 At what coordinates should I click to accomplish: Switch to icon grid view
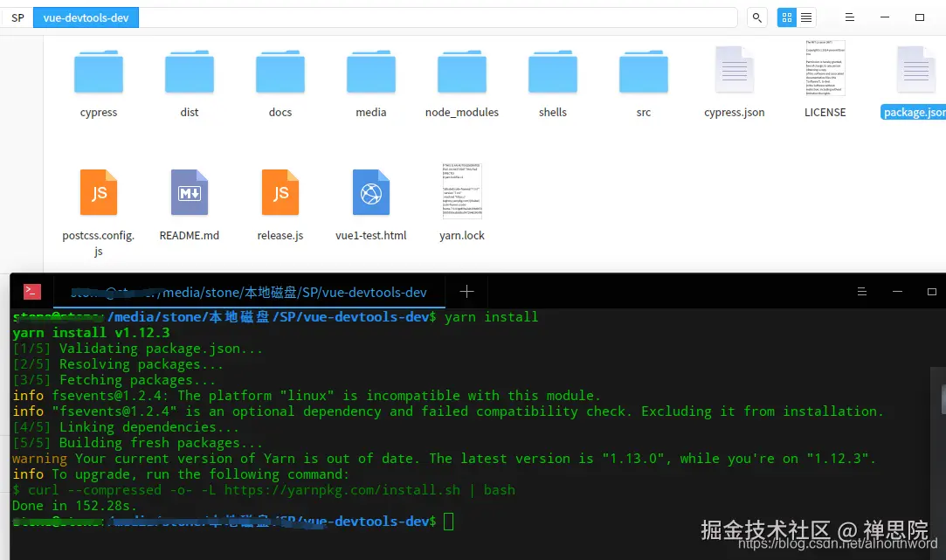[787, 17]
